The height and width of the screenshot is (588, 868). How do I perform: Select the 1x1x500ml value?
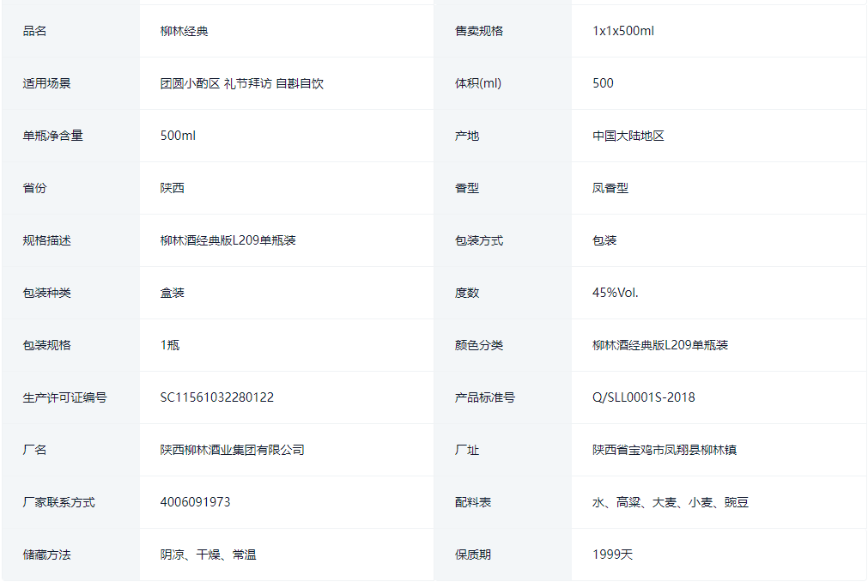[623, 31]
